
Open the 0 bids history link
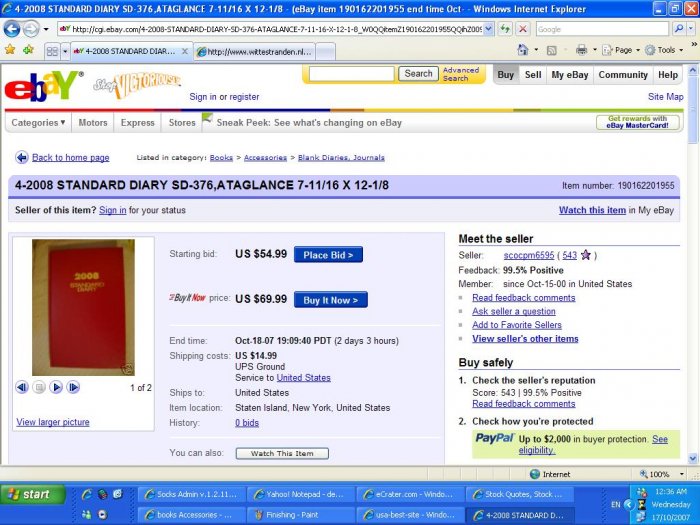point(247,423)
